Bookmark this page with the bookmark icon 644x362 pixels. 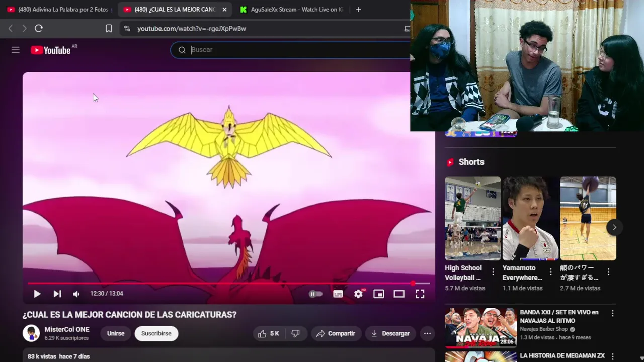click(109, 28)
